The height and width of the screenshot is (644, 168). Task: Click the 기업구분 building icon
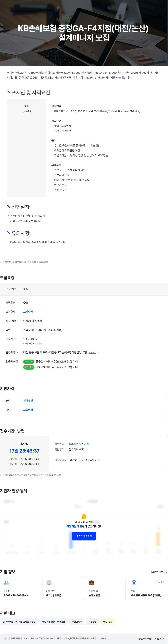[x=49, y=583]
